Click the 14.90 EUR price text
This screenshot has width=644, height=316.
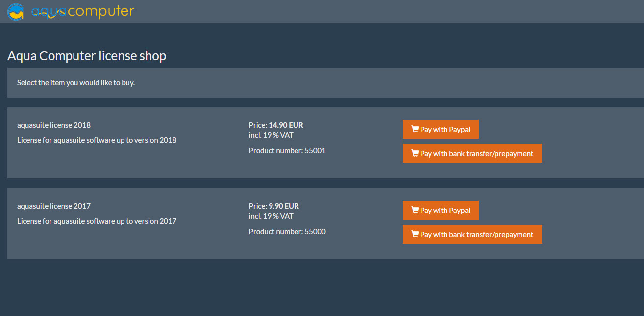click(x=286, y=125)
